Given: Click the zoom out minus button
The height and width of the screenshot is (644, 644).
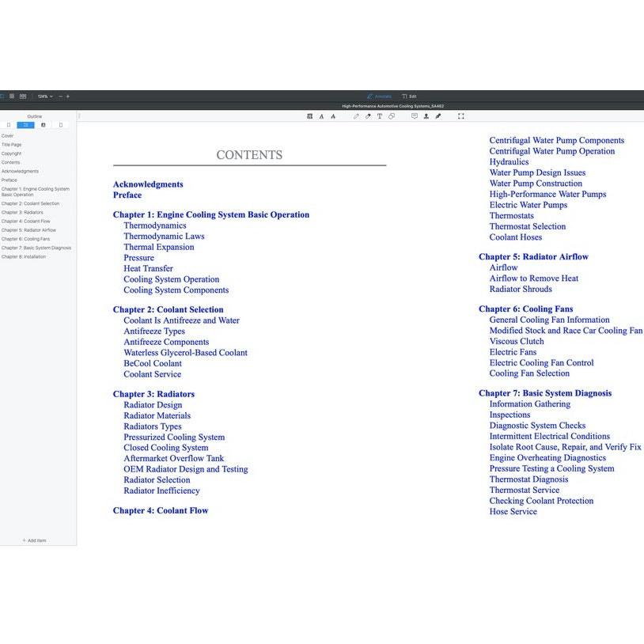Looking at the screenshot, I should [61, 97].
